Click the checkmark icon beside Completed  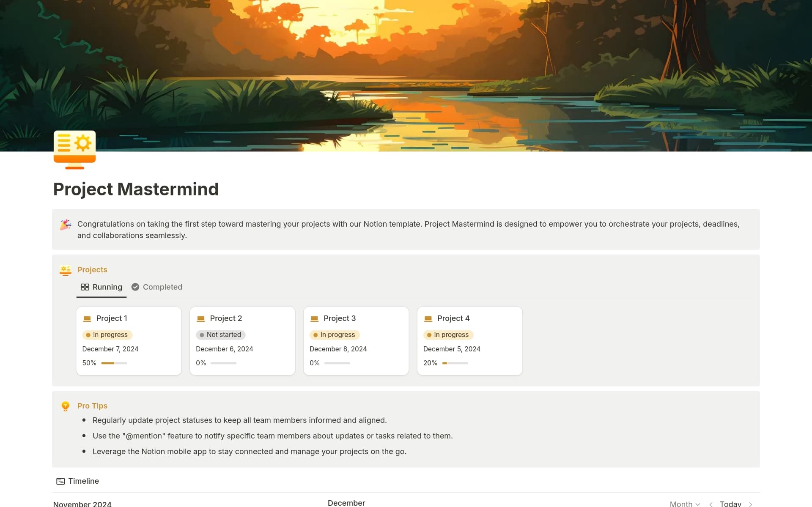(135, 287)
